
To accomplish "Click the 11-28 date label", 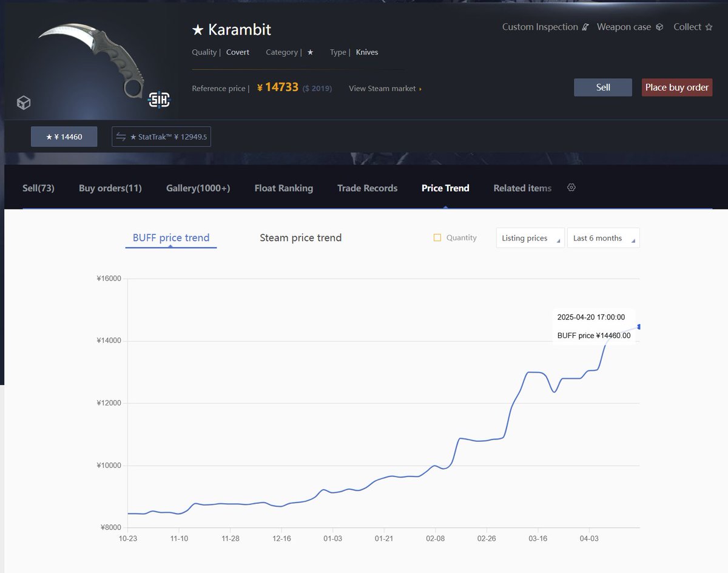I will pos(231,538).
